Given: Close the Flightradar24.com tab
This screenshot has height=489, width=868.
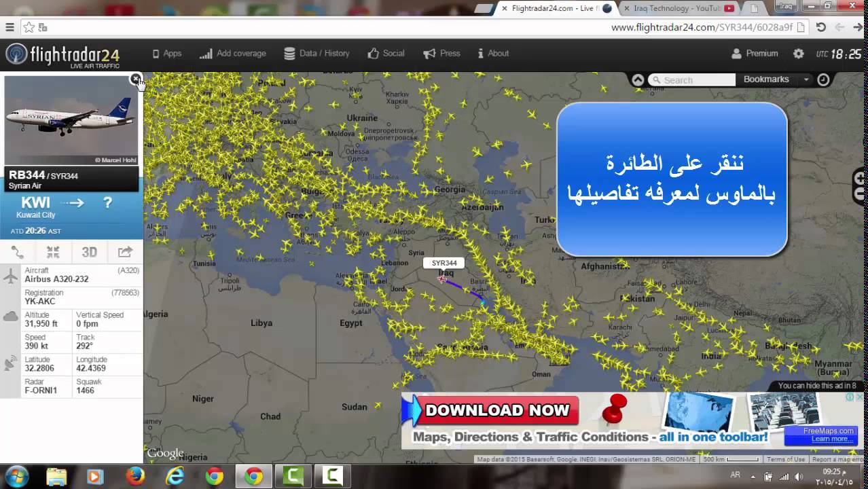Looking at the screenshot, I should pyautogui.click(x=504, y=8).
